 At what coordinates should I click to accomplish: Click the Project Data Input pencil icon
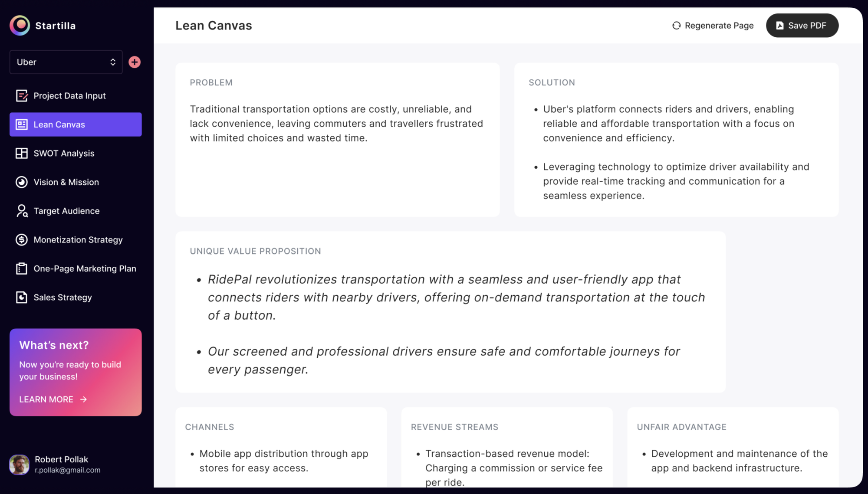point(22,96)
